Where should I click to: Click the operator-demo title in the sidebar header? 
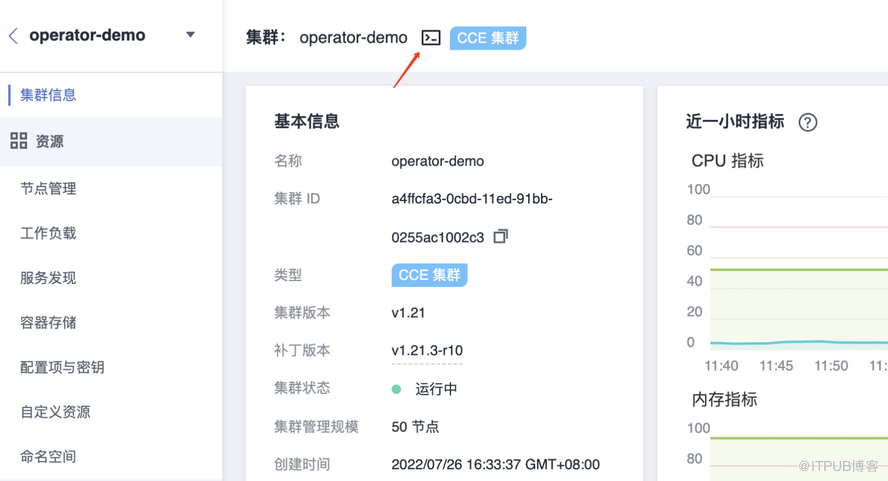(87, 35)
